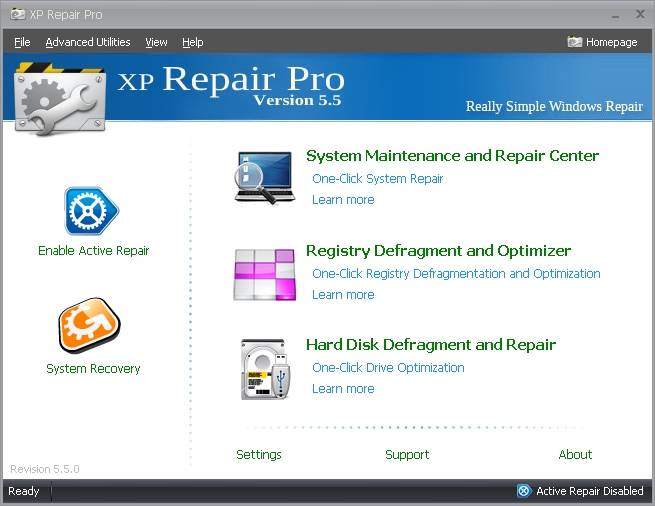Screen dimensions: 655x506
Task: Click the XP Repair Pro wrench logo
Action: pos(60,99)
